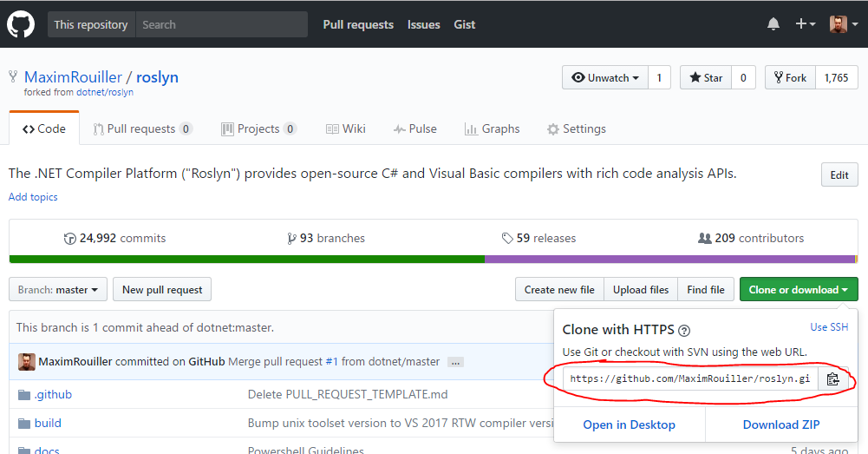Click Download ZIP
The image size is (868, 454).
tap(781, 424)
